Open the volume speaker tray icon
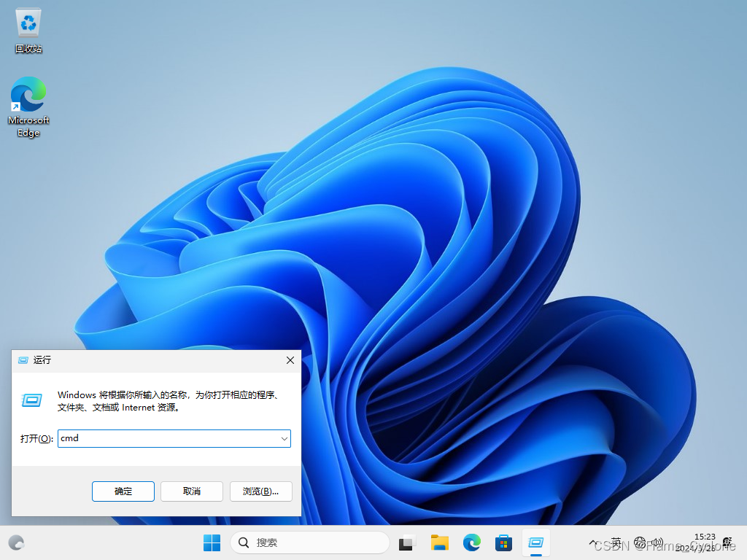The height and width of the screenshot is (560, 747). point(657,542)
